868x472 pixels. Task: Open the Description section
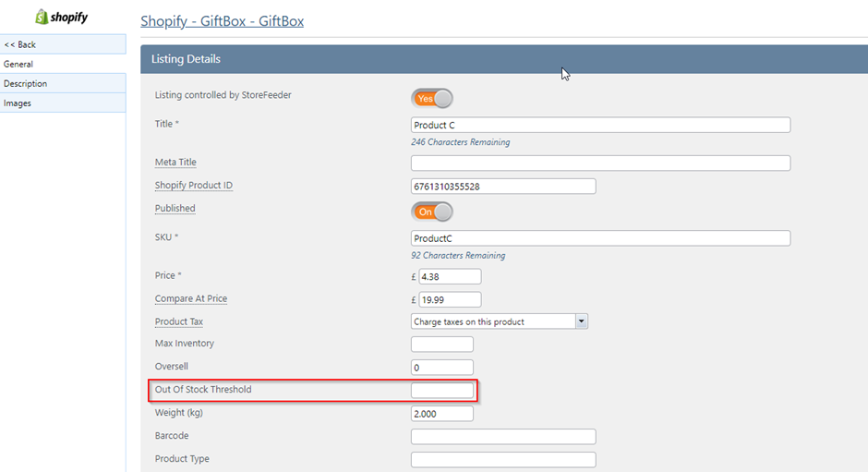click(63, 84)
